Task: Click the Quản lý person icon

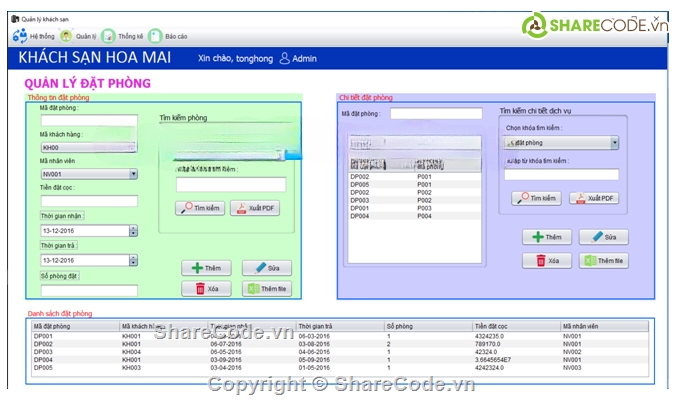Action: click(x=66, y=36)
